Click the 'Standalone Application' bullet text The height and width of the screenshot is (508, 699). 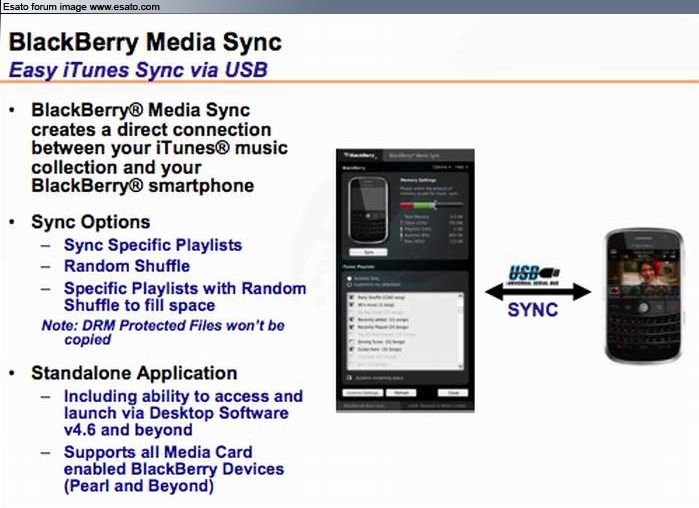[134, 373]
